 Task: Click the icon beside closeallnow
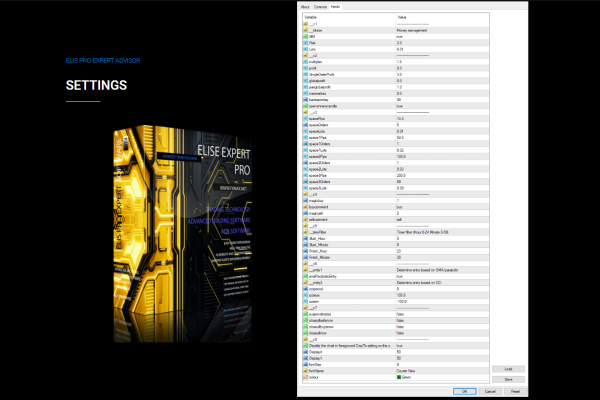coord(305,333)
